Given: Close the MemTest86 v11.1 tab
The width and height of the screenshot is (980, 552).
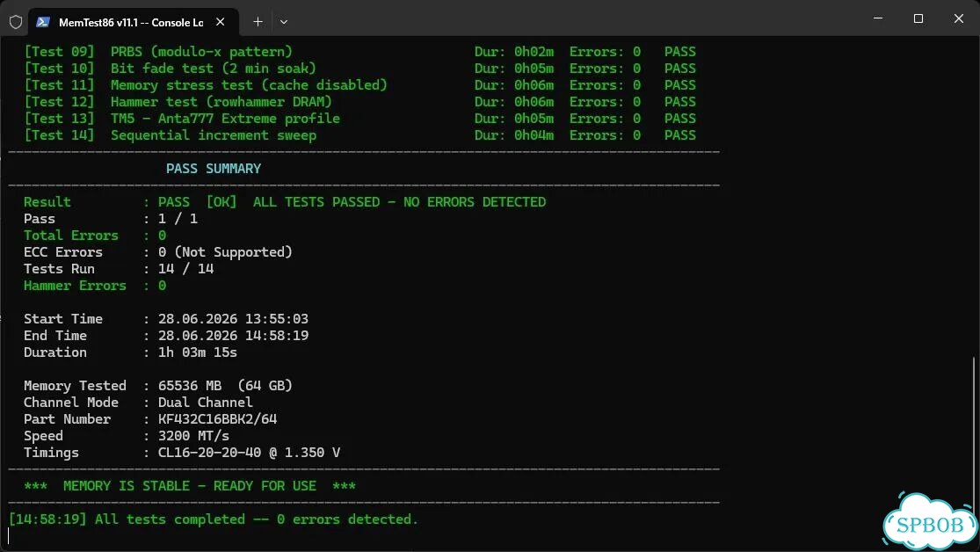Looking at the screenshot, I should [x=220, y=22].
